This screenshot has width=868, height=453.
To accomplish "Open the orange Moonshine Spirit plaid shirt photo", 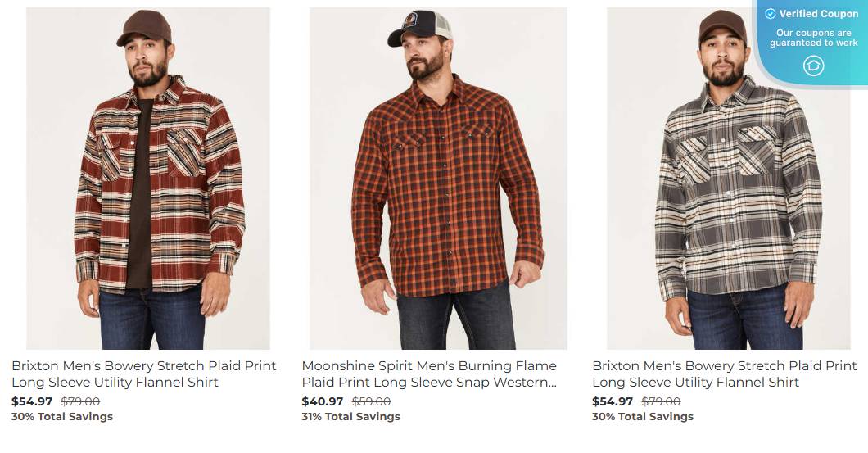I will click(438, 179).
